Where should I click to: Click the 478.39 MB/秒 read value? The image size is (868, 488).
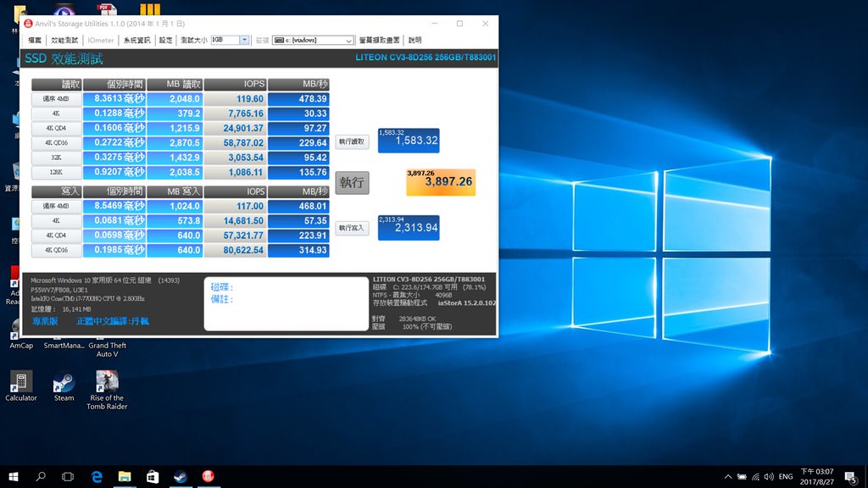[298, 99]
